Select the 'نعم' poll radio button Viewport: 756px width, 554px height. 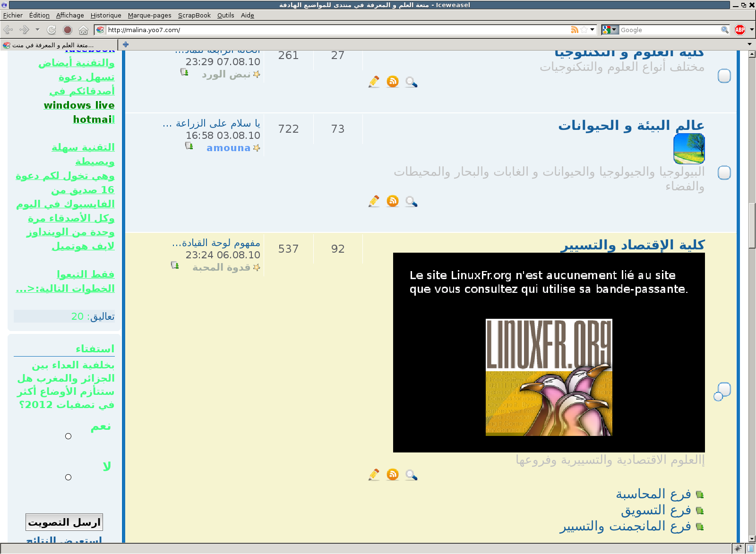coord(69,436)
